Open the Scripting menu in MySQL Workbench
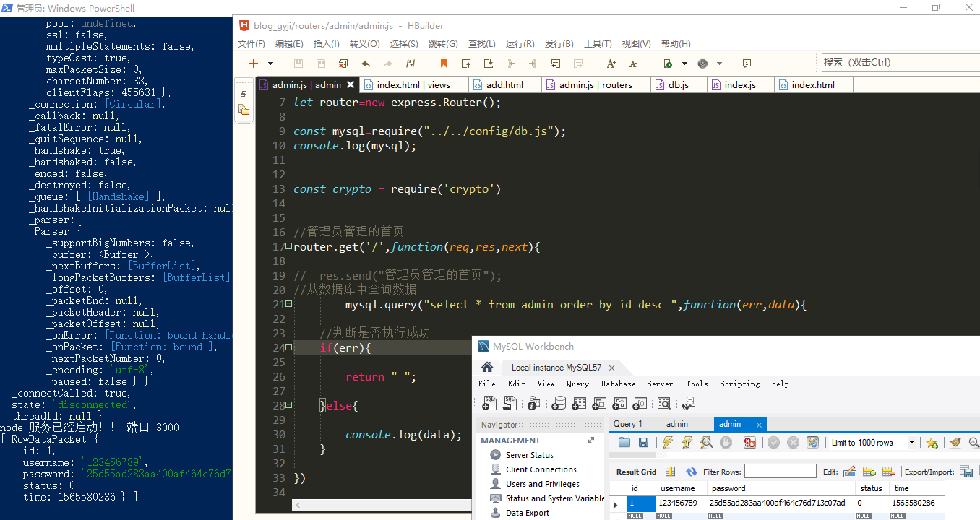Image resolution: width=980 pixels, height=520 pixels. point(739,383)
